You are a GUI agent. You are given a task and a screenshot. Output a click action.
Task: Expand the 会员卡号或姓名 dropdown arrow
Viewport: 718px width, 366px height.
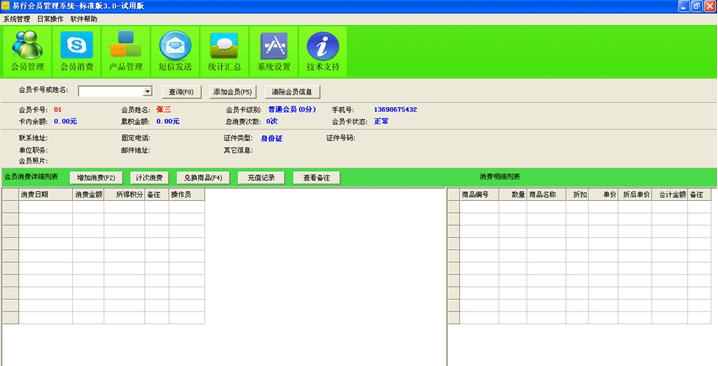coord(147,92)
